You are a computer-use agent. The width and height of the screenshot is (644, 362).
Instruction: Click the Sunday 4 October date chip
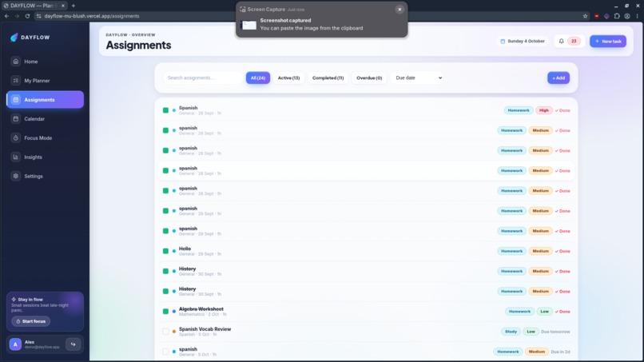coord(523,41)
